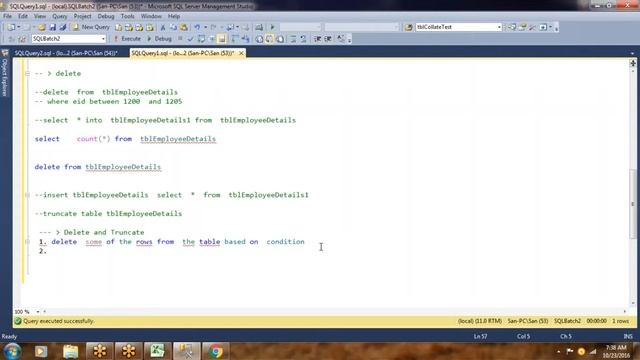The width and height of the screenshot is (640, 360).
Task: Open the Object Explorer side tab
Action: click(x=5, y=73)
